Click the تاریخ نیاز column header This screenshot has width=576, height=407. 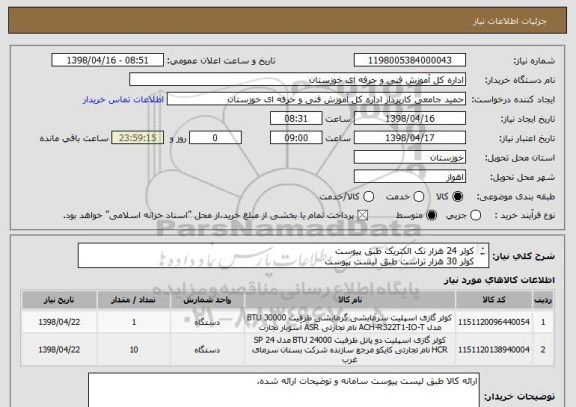[x=59, y=300]
